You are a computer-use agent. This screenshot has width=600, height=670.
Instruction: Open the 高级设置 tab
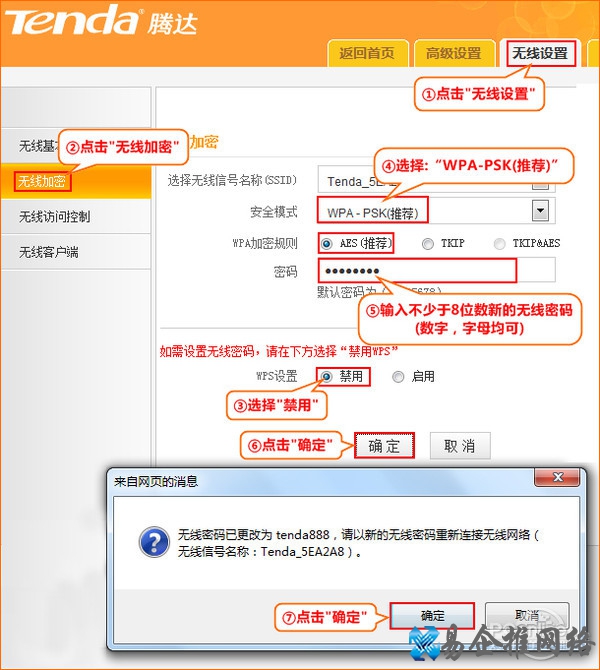point(454,53)
